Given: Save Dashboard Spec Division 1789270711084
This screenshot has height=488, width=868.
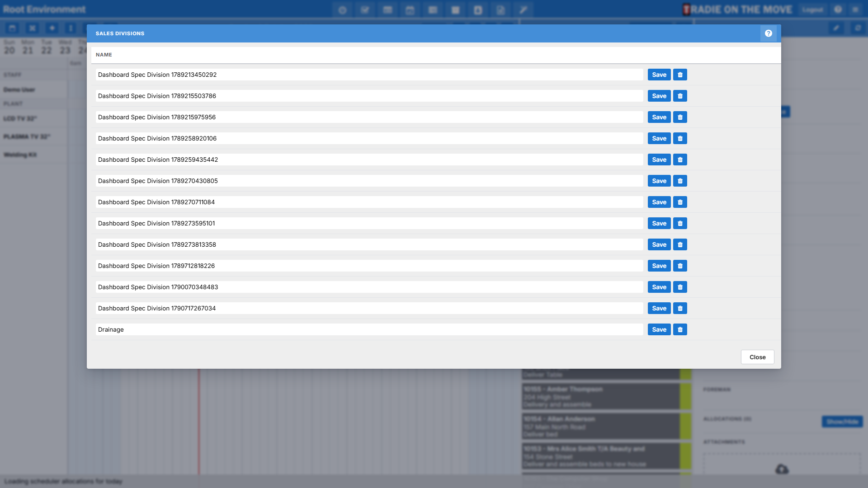Looking at the screenshot, I should coord(659,202).
